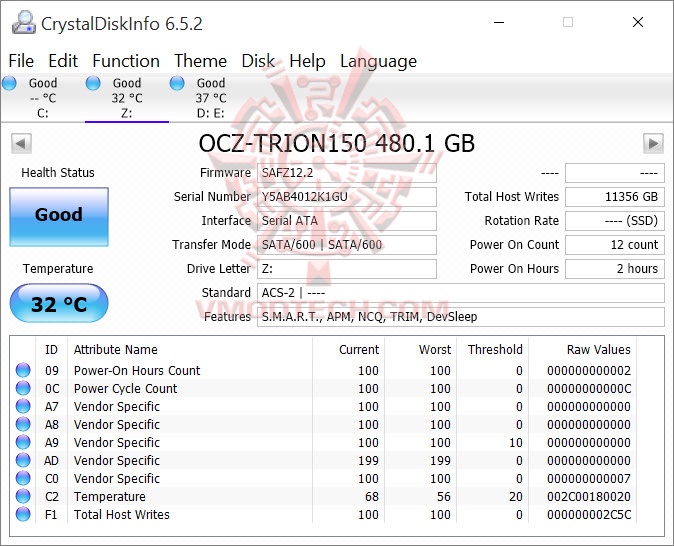Screen dimensions: 674x546
Task: Click Power On Hours value 2 hours
Action: tap(615, 269)
